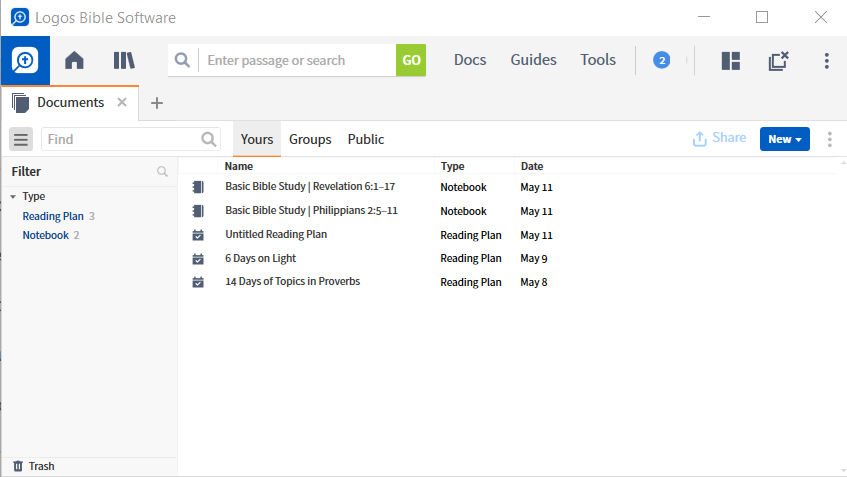Maximize the Logos window
Screen dimensions: 847x477
point(762,17)
